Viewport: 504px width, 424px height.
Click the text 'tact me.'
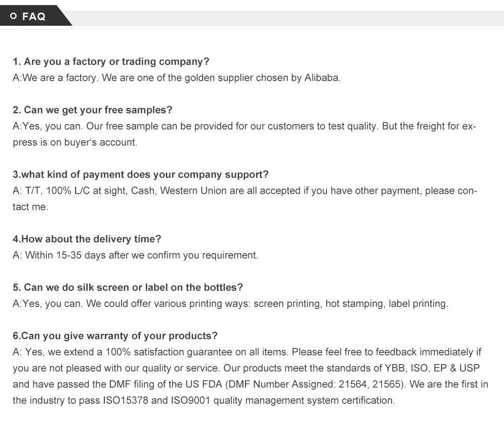pos(30,207)
